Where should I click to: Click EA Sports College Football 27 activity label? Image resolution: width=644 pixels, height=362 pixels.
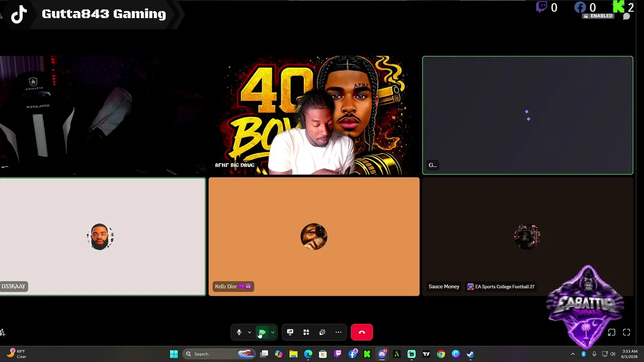(501, 287)
